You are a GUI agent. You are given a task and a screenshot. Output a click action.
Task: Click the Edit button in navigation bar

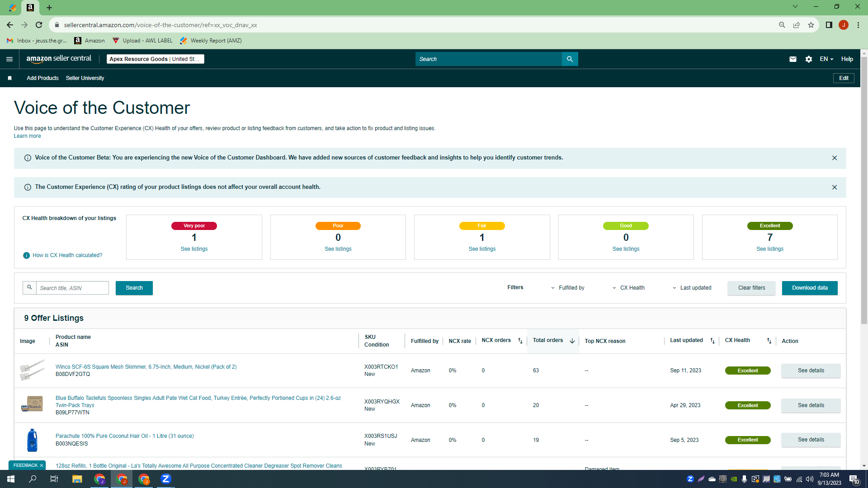pos(844,78)
